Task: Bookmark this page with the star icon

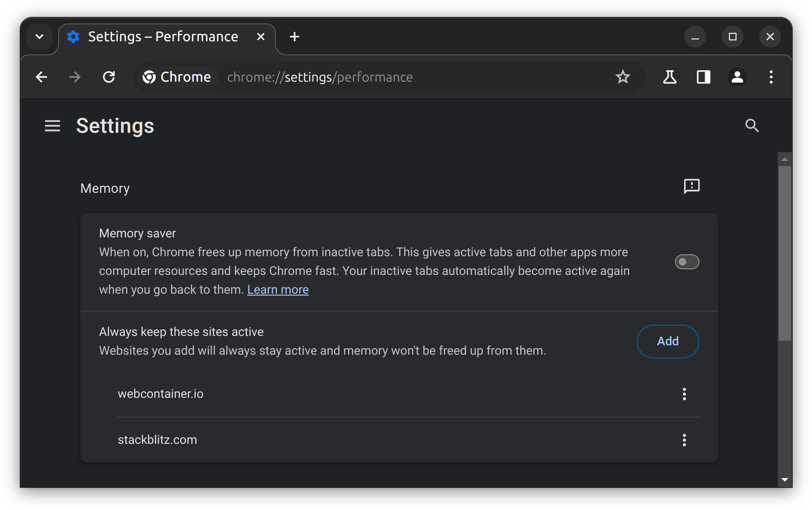Action: pyautogui.click(x=622, y=77)
